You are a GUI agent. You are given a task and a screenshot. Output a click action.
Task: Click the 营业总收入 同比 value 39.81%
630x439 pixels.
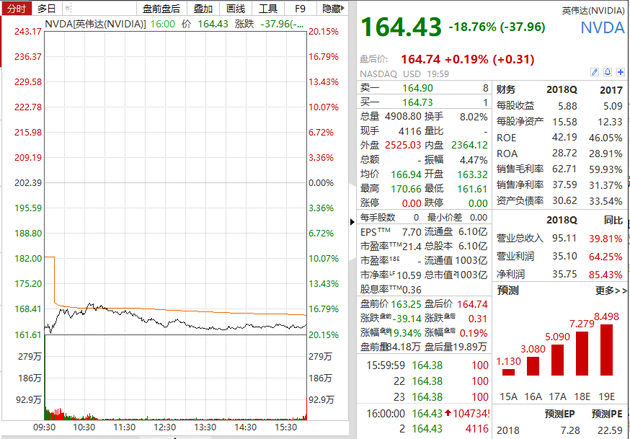pos(605,239)
